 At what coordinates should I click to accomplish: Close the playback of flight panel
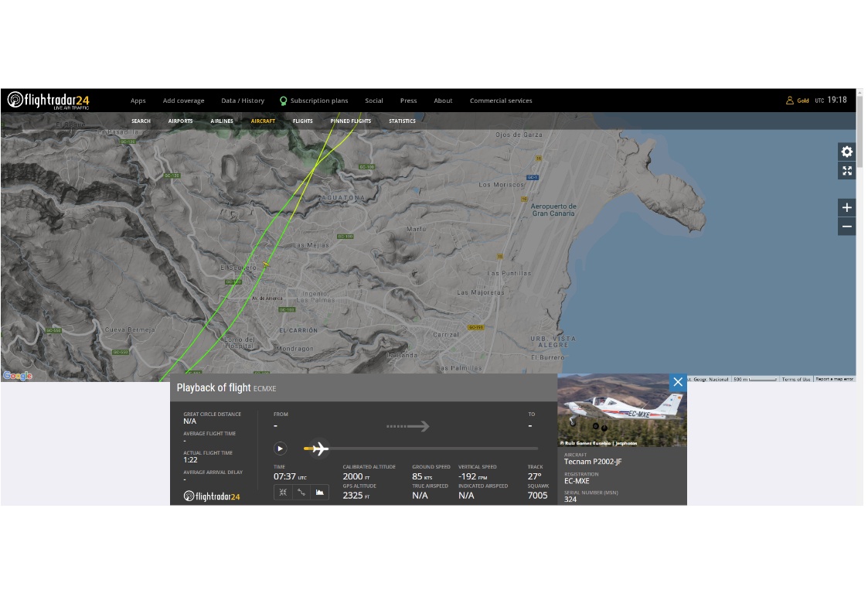click(x=678, y=382)
